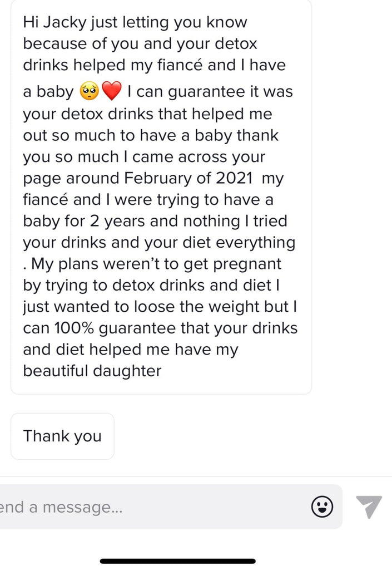Focus the "Send a message..." input field
392x570 pixels.
[150, 507]
